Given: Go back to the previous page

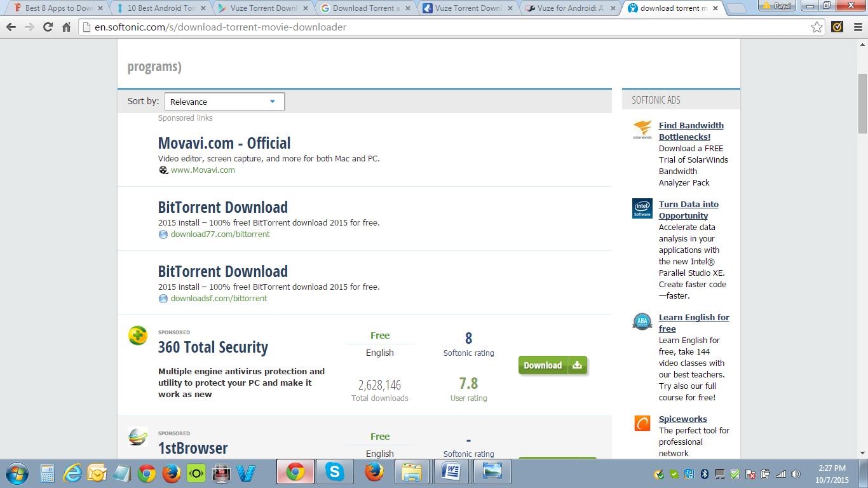Looking at the screenshot, I should coord(12,27).
